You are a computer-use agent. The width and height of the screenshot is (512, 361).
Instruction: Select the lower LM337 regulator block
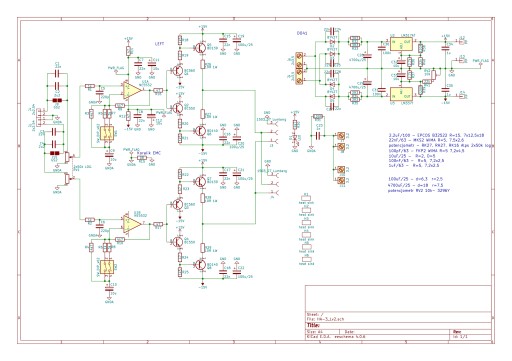[401, 94]
